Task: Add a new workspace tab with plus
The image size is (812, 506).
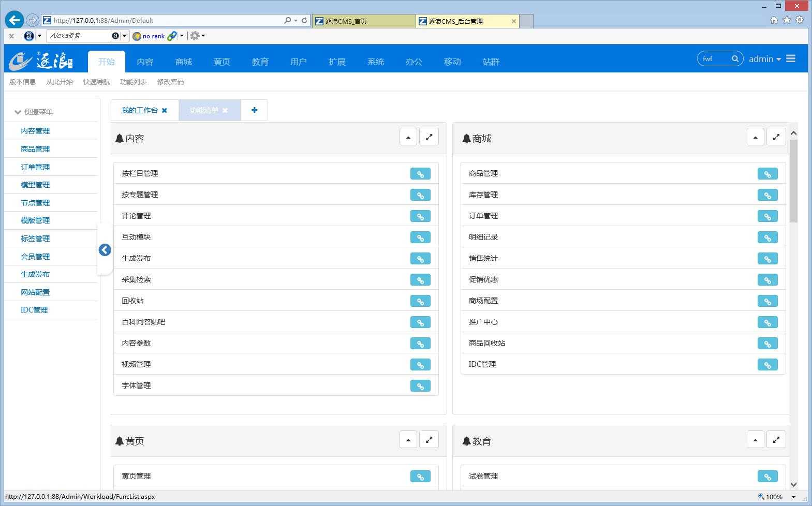Action: tap(254, 110)
